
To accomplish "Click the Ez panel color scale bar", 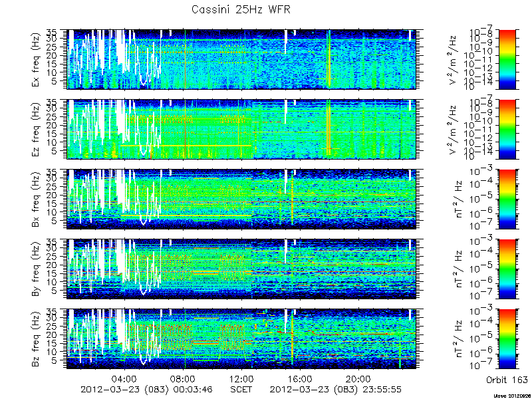I will [507, 129].
